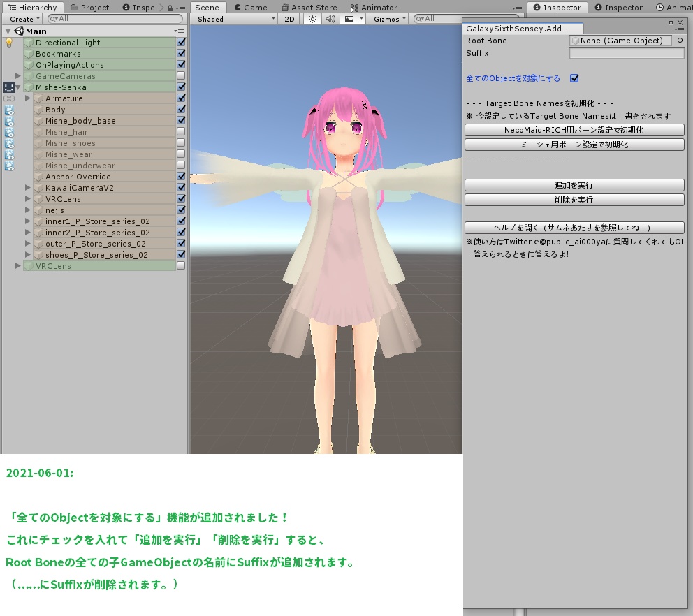693x616 pixels.
Task: Open Gizmos dropdown
Action: pos(389,19)
